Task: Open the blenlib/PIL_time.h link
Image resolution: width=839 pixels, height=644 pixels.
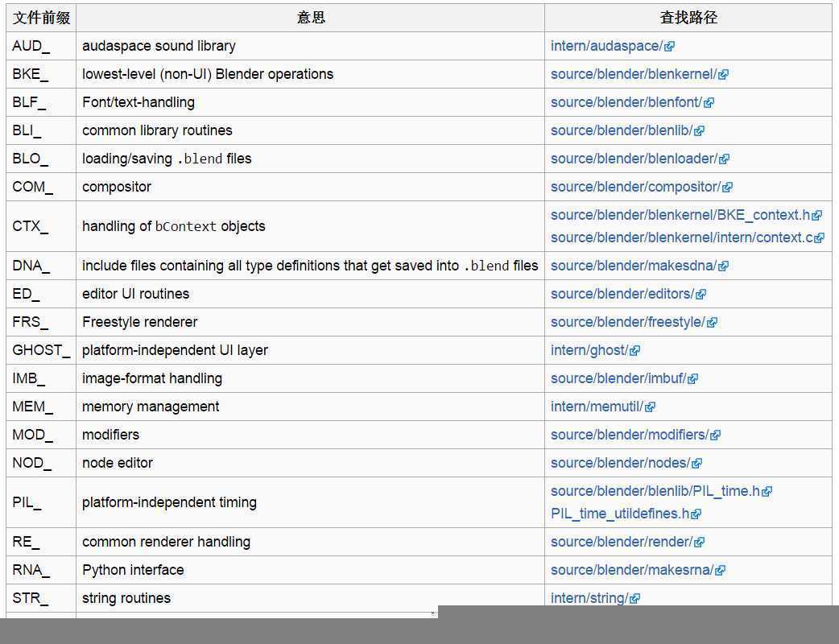Action: pyautogui.click(x=655, y=492)
